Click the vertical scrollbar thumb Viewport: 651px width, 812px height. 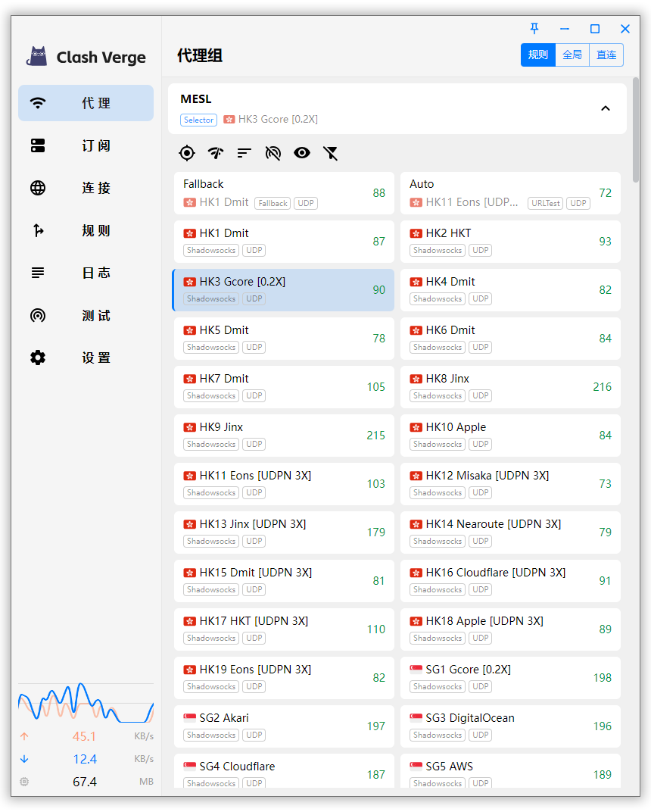635,130
